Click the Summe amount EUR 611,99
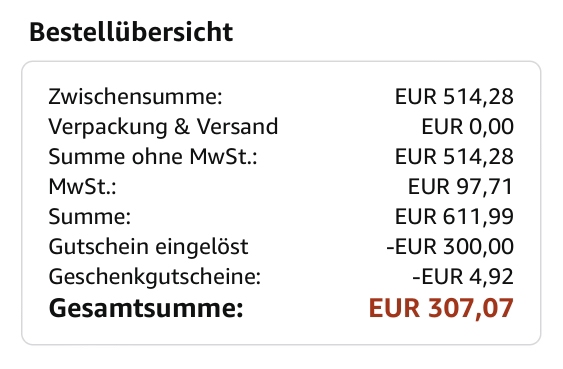 click(454, 217)
